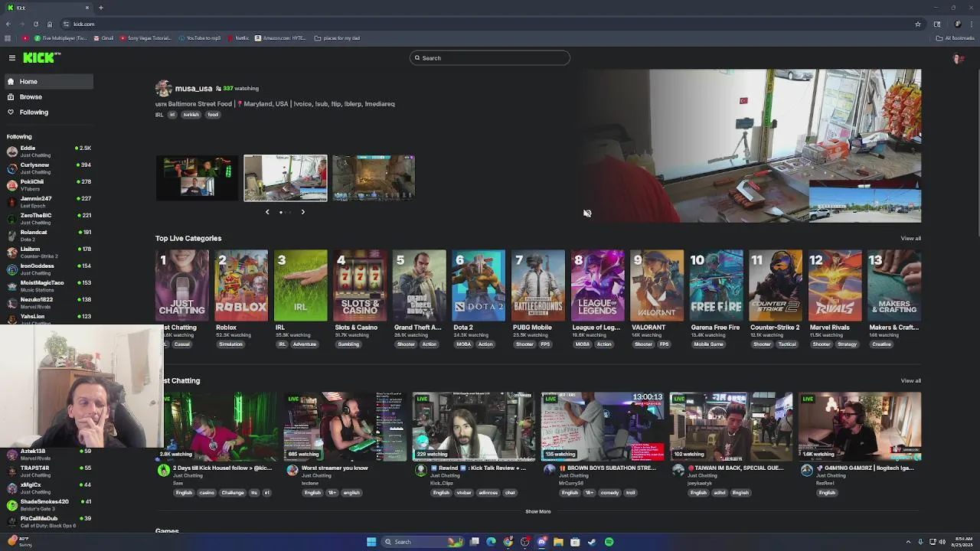
Task: Click the Gambling tag under Slots & Casino
Action: (348, 344)
